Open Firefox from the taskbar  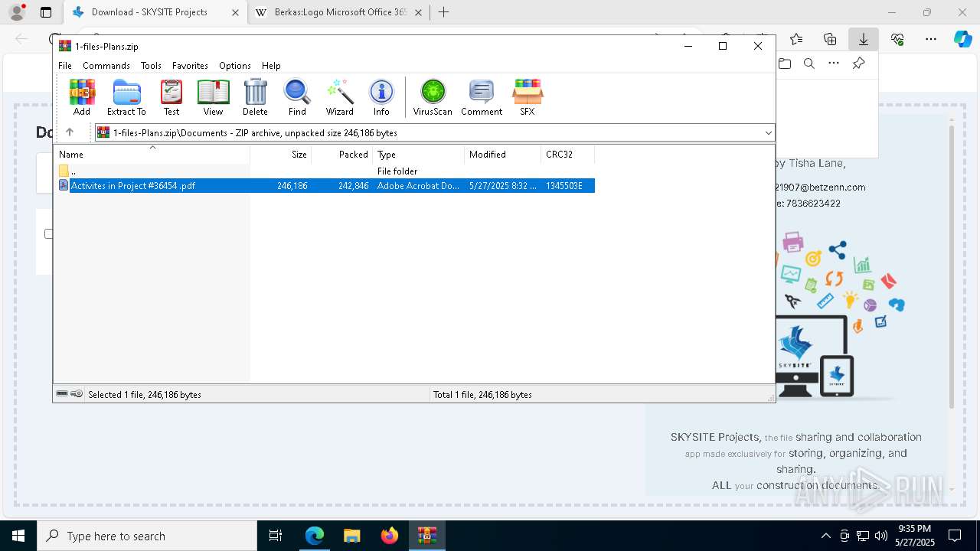click(389, 536)
